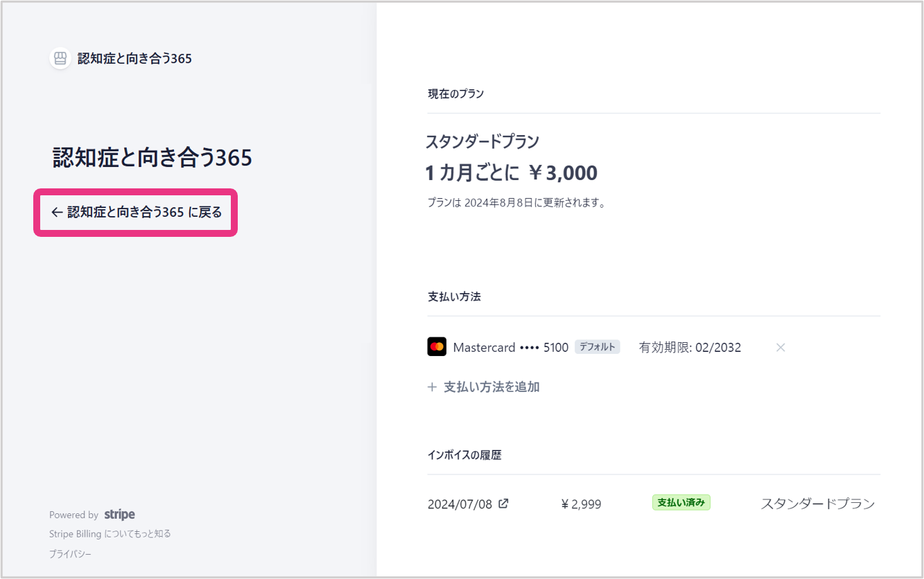Open the 2024/07/08 invoice
The image size is (924, 579).
(x=460, y=504)
